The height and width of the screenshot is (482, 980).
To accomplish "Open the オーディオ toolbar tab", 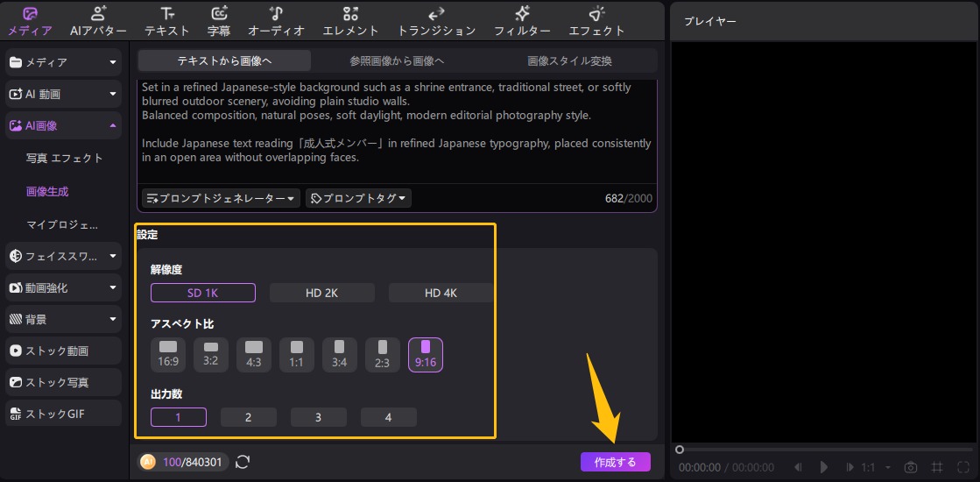I will tap(276, 21).
